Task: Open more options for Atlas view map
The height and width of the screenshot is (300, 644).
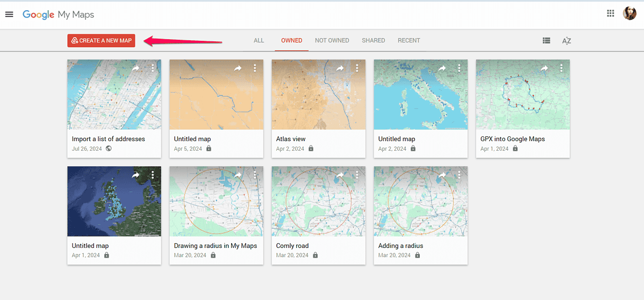Action: click(x=357, y=68)
